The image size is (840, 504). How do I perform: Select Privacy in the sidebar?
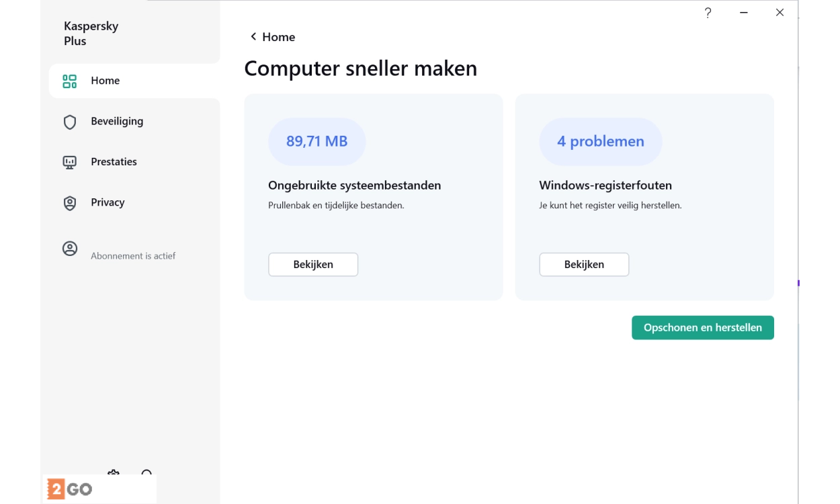tap(108, 202)
